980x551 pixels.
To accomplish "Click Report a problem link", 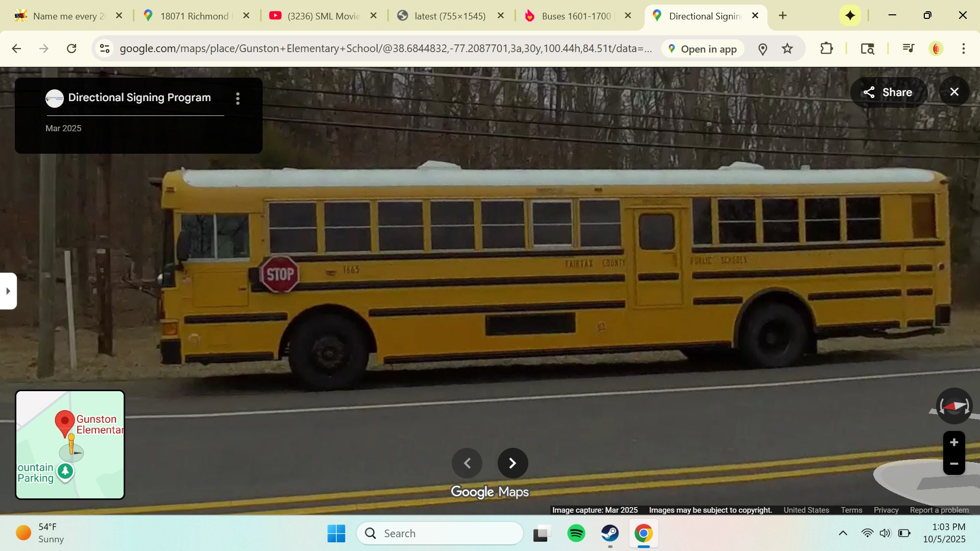I will pos(939,510).
